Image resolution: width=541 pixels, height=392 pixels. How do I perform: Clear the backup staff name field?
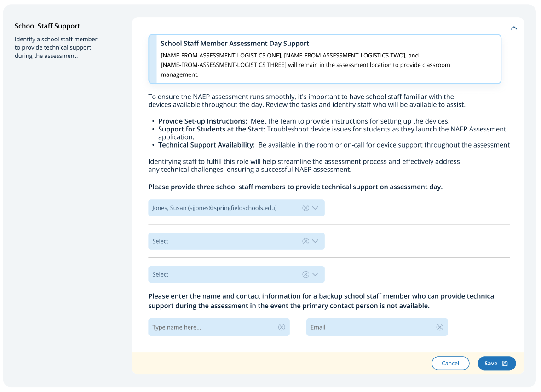pyautogui.click(x=282, y=327)
